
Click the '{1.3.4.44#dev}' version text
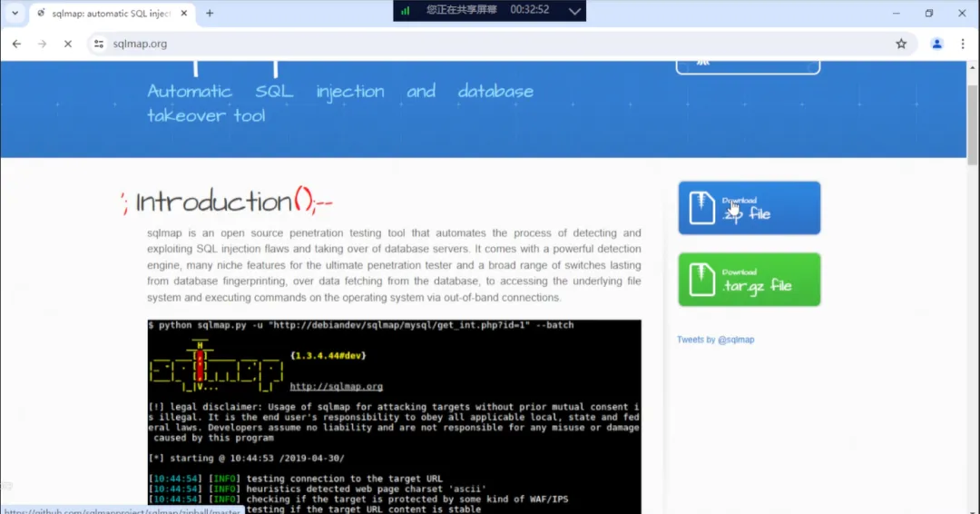click(x=328, y=356)
